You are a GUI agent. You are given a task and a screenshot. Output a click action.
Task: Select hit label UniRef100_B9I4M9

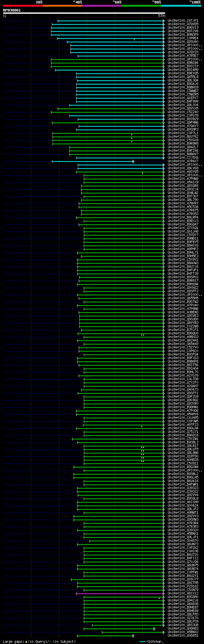(183, 70)
